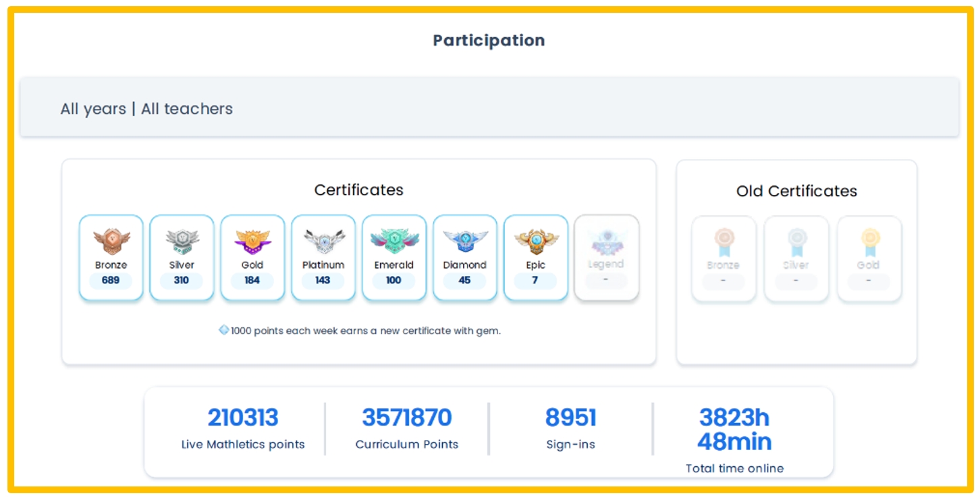Select the Live Mathletics points value 210313
Image resolution: width=980 pixels, height=504 pixels.
(243, 418)
